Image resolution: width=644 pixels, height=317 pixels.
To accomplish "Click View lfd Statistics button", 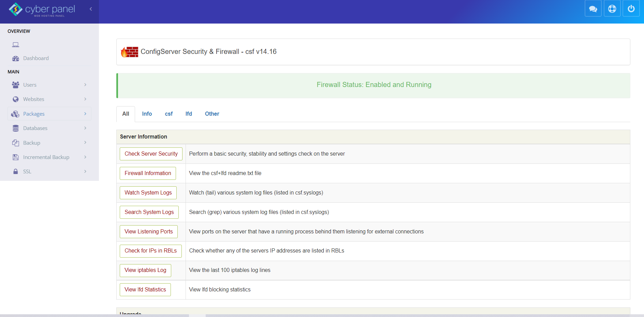I will click(145, 290).
